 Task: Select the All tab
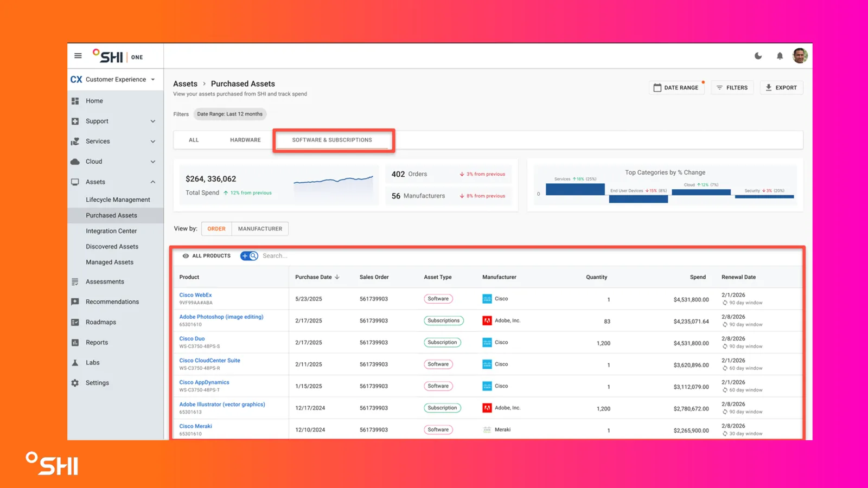(194, 140)
